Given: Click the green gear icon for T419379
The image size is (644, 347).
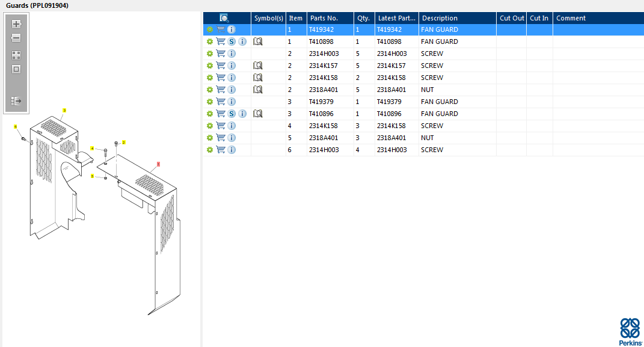Looking at the screenshot, I should click(209, 102).
